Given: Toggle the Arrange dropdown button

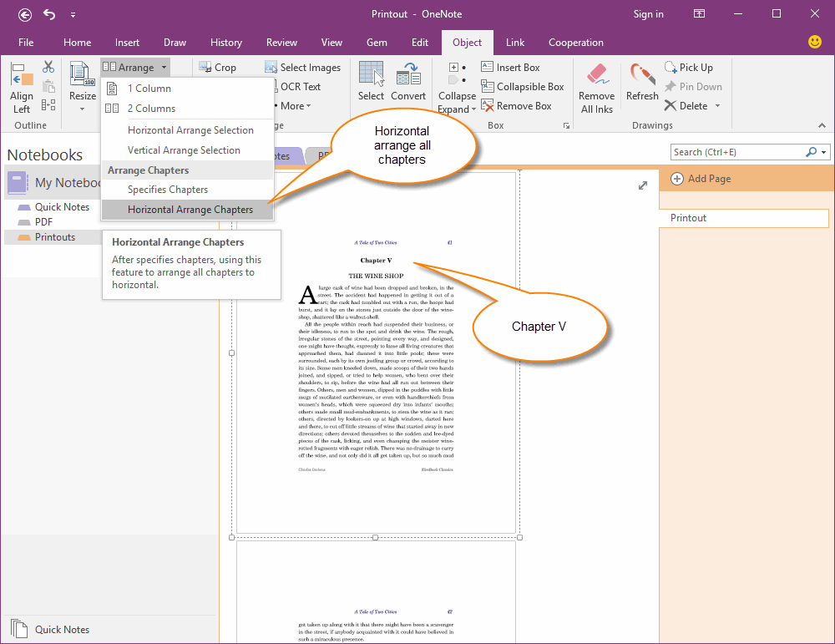Looking at the screenshot, I should coord(135,67).
